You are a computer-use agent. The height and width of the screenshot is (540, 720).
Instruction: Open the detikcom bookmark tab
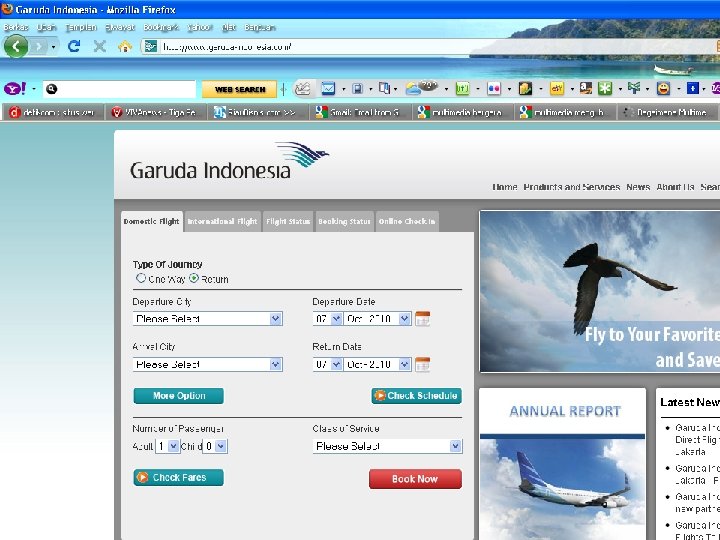click(x=53, y=112)
